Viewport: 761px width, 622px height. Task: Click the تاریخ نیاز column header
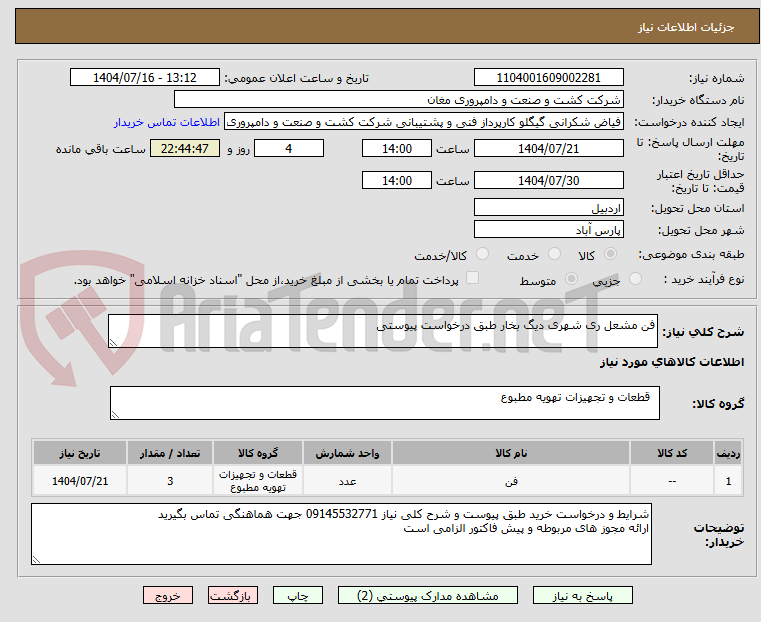80,453
